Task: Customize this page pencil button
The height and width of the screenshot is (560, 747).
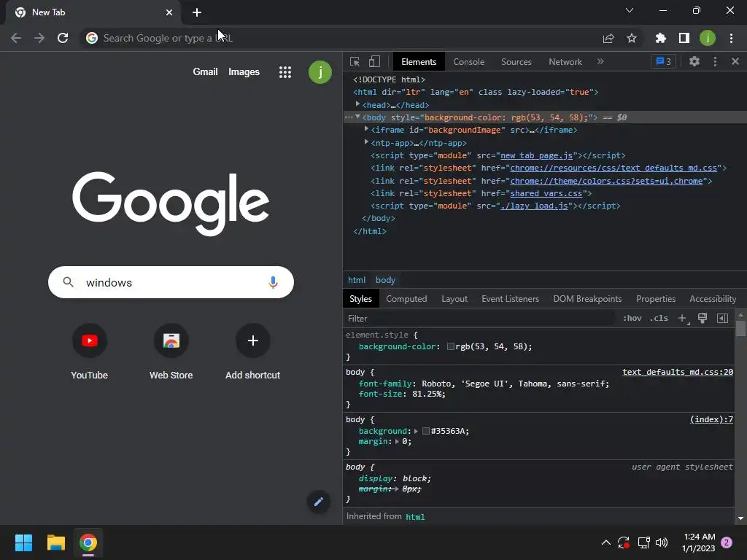Action: [319, 501]
